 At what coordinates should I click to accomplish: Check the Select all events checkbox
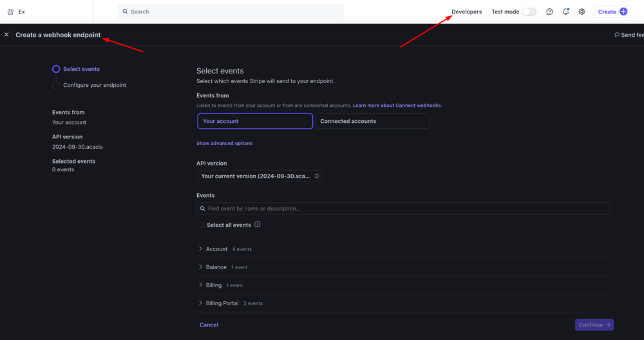pos(201,225)
